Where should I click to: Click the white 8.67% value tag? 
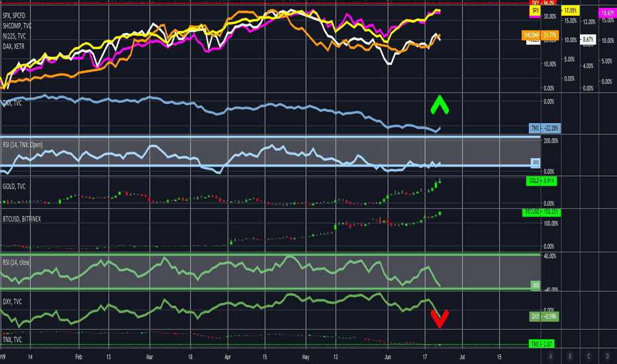tap(588, 39)
